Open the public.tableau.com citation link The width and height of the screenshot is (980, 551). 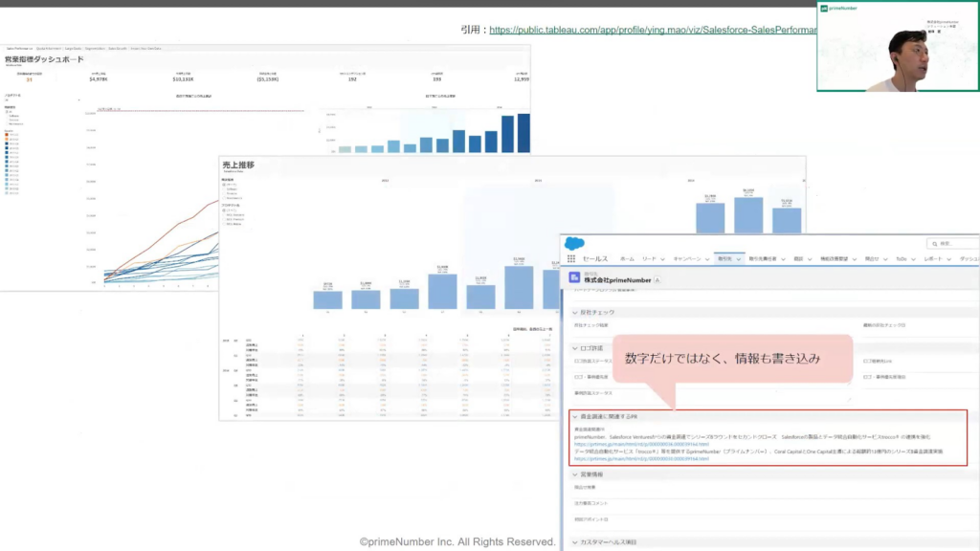coord(651,31)
